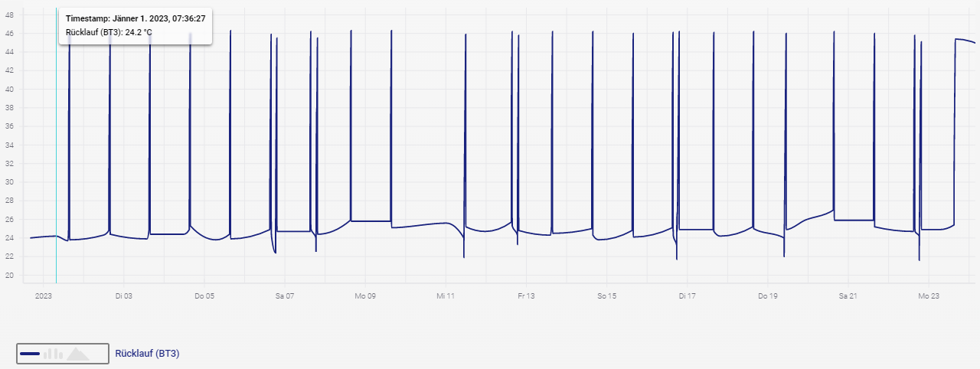The width and height of the screenshot is (980, 369).
Task: Click the 'Do 05' date axis label
Action: tap(204, 296)
